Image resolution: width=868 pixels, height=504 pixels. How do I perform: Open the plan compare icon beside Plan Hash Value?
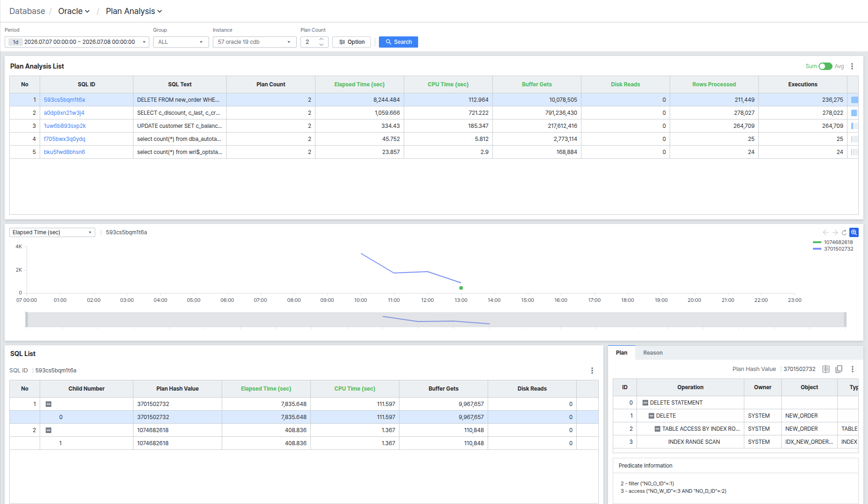click(x=826, y=369)
